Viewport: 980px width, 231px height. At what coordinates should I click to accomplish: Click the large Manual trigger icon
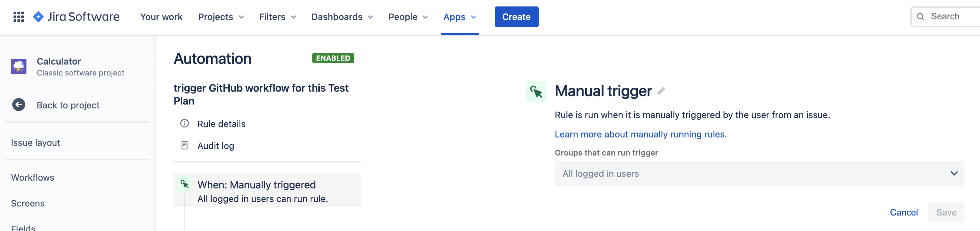point(536,91)
